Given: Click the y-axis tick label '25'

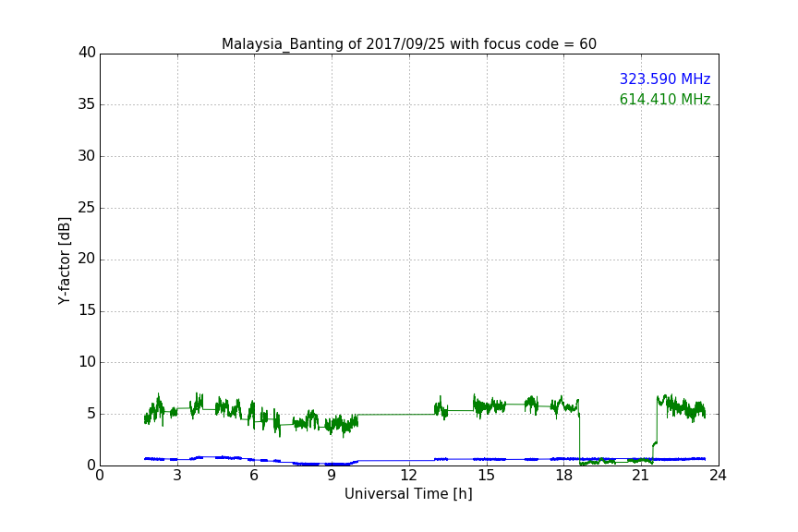Looking at the screenshot, I should pyautogui.click(x=87, y=207).
